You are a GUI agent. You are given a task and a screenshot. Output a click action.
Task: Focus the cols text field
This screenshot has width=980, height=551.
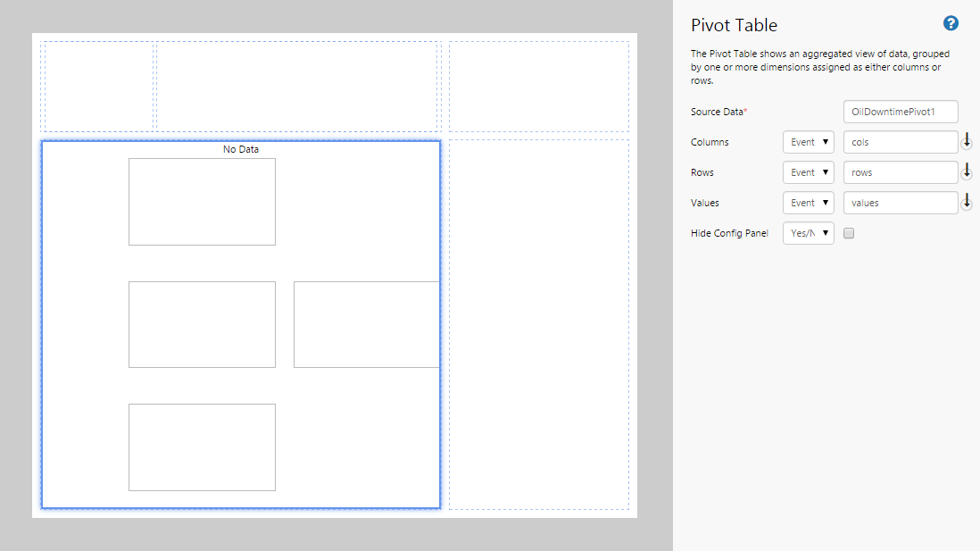[x=900, y=142]
